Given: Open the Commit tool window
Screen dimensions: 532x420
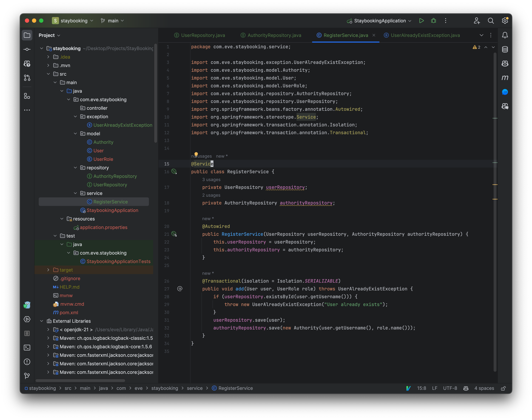Looking at the screenshot, I should (27, 49).
